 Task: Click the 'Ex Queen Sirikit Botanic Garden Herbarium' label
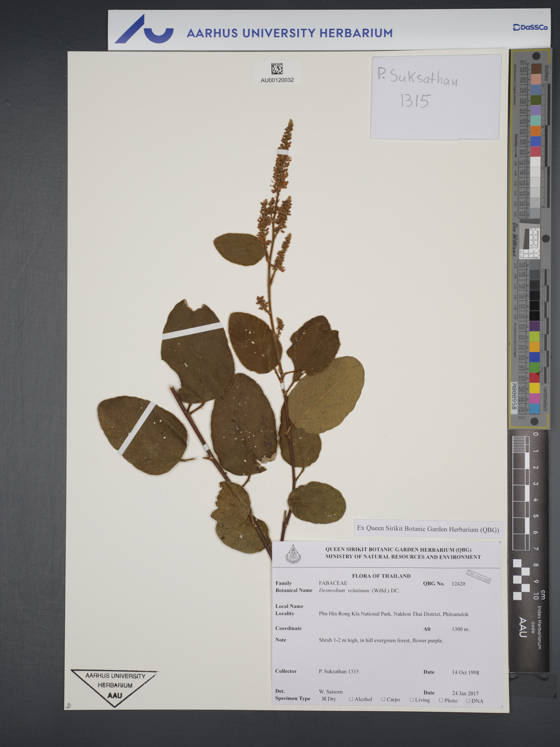[428, 529]
